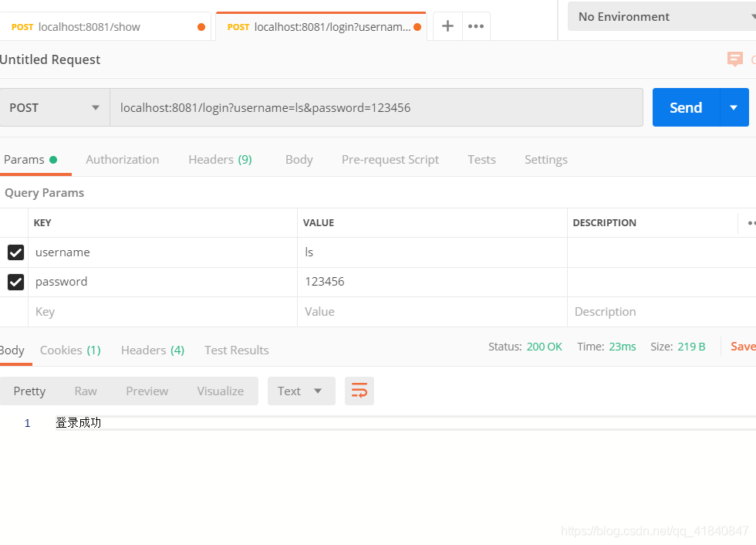Select the response Body tab
The image size is (756, 545).
coord(12,350)
